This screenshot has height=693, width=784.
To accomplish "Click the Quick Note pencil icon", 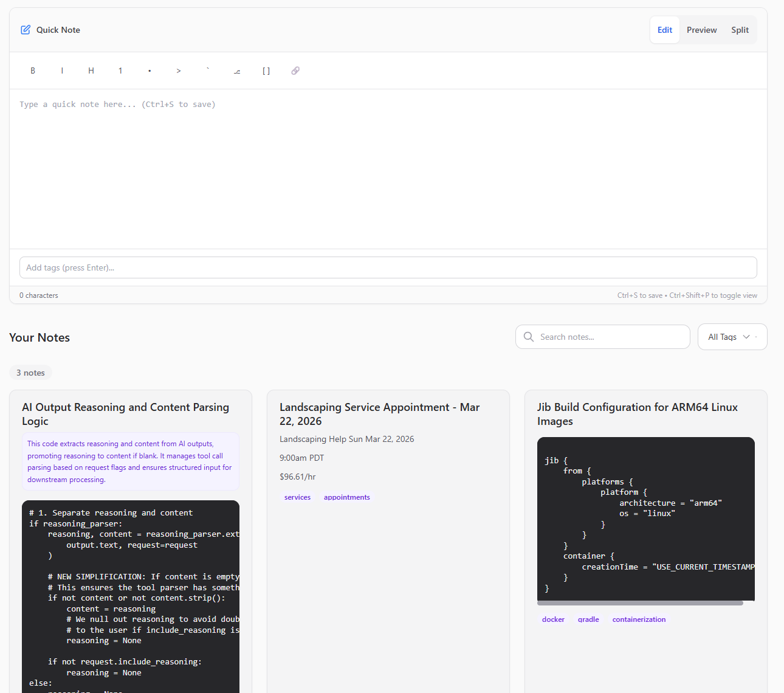I will [26, 30].
